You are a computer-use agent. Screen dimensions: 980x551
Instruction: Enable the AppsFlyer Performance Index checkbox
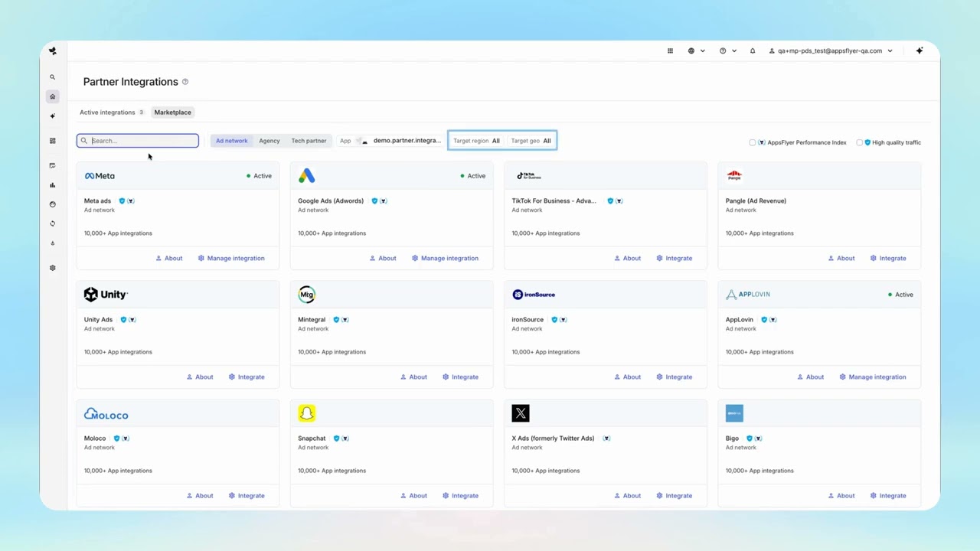tap(753, 142)
